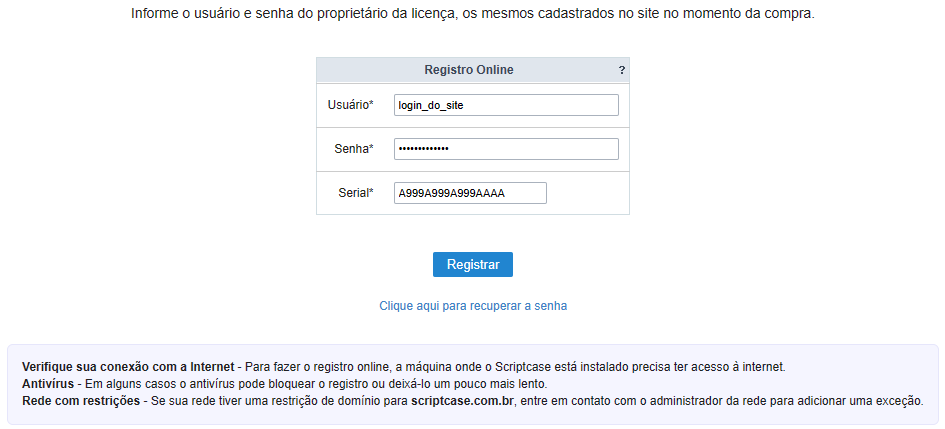Click the bold 'Verifique sua conexão com a Internet' text
Viewport: 945px width, 429px height.
point(128,366)
